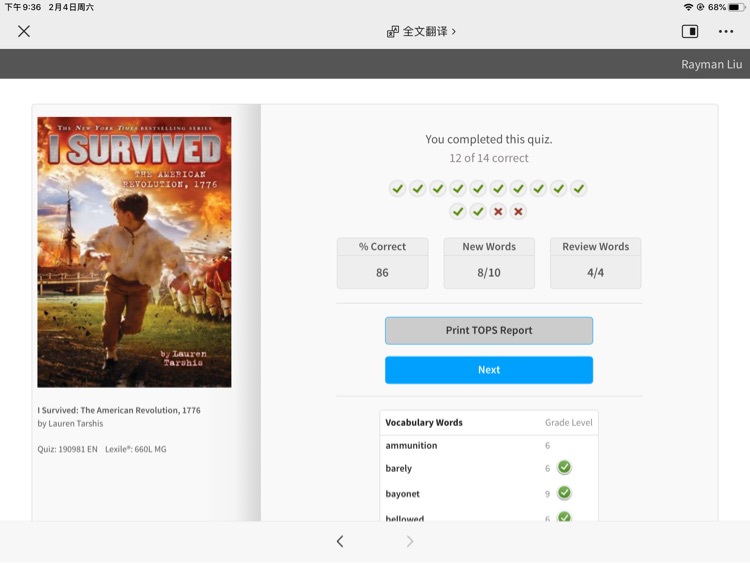Tap the battery indicator showing 68%
750x563 pixels.
pos(727,7)
